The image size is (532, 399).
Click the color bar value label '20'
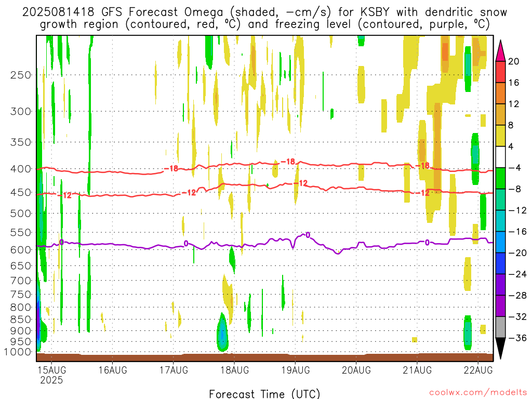coord(514,61)
